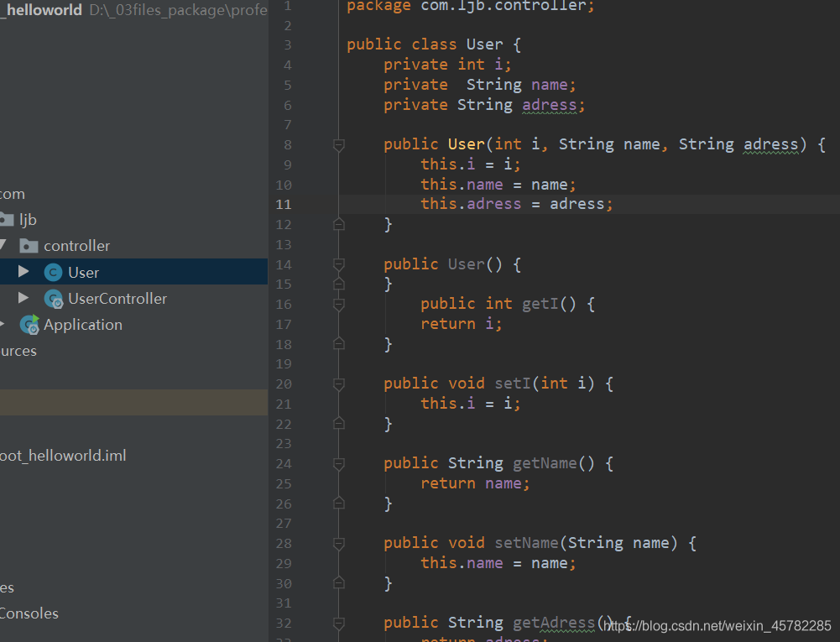Screen dimensions: 840x642
Task: Click the UserController class icon
Action: click(54, 299)
